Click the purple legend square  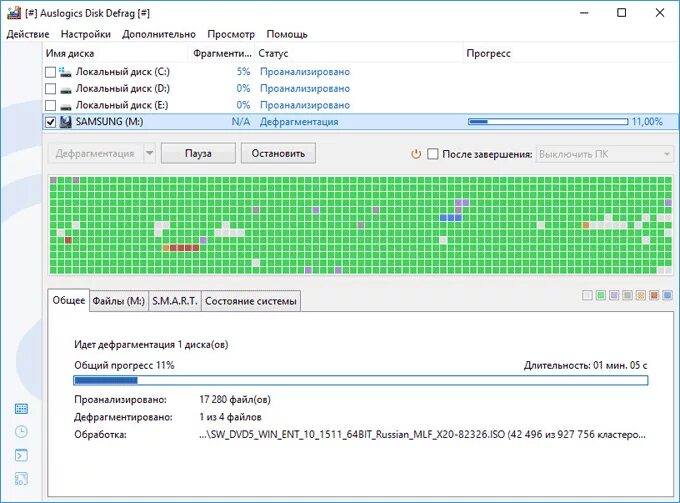(x=614, y=296)
